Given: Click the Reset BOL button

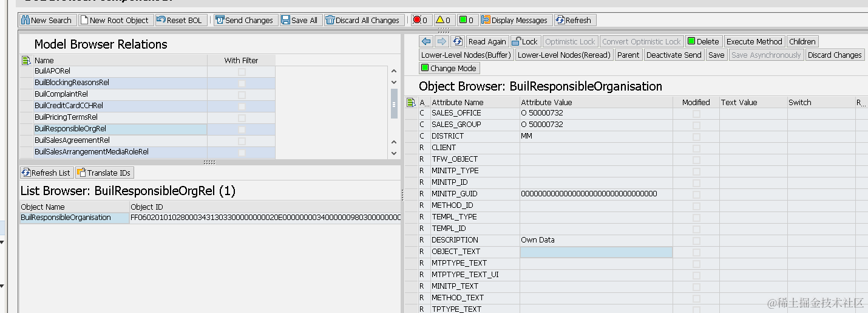Looking at the screenshot, I should point(181,20).
